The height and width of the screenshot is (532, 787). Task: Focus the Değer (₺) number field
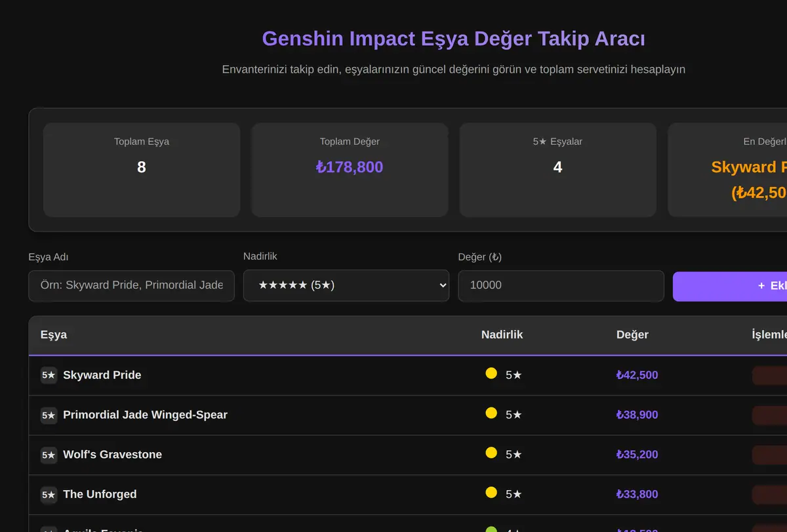561,285
